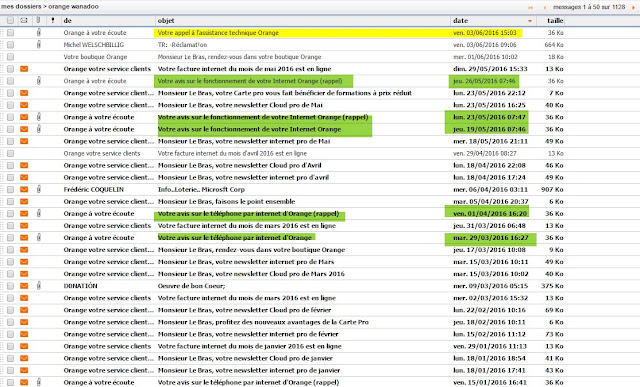
Task: Click unread envelope on 'newsletter internet pro de Mai'
Action: (24, 141)
